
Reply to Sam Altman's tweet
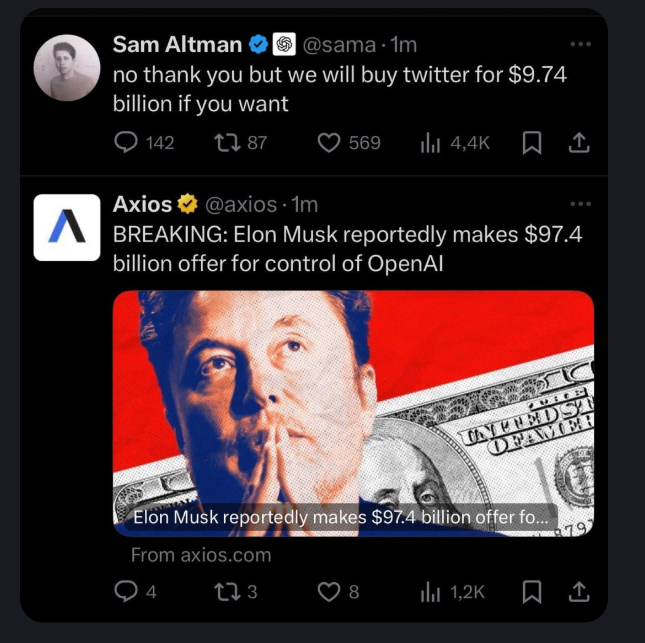point(126,143)
